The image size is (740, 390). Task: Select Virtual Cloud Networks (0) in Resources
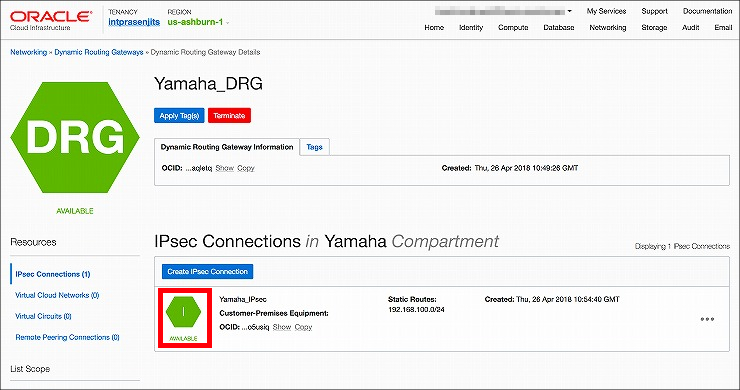pos(57,295)
